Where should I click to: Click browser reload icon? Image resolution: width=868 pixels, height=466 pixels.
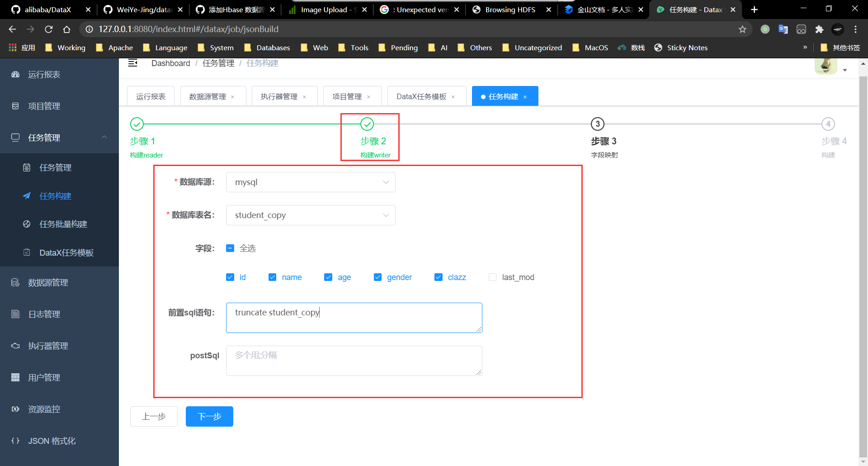coord(48,29)
